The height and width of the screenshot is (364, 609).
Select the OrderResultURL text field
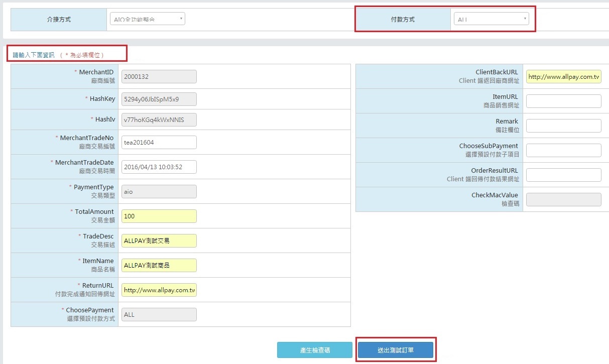[x=563, y=175]
